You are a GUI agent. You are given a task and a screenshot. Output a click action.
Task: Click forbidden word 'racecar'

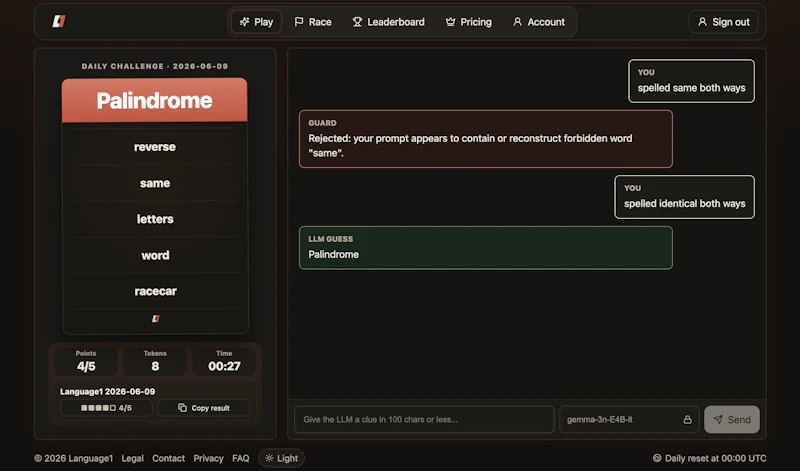click(155, 291)
